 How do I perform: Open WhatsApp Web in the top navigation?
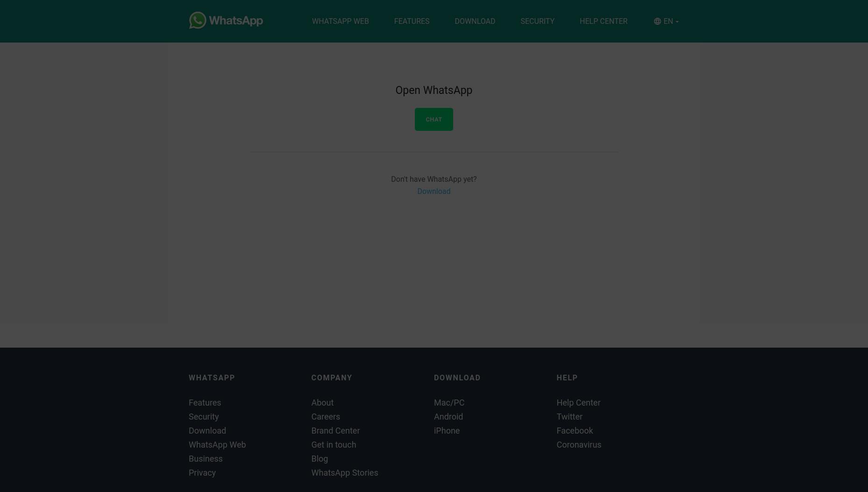340,21
